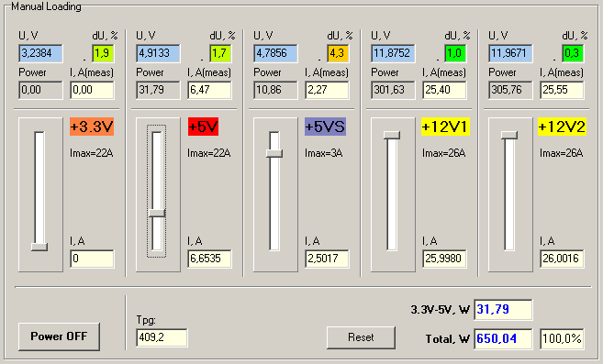Viewport: 603px width, 364px height.
Task: Click the +12V1 load slider thumb
Action: [392, 135]
